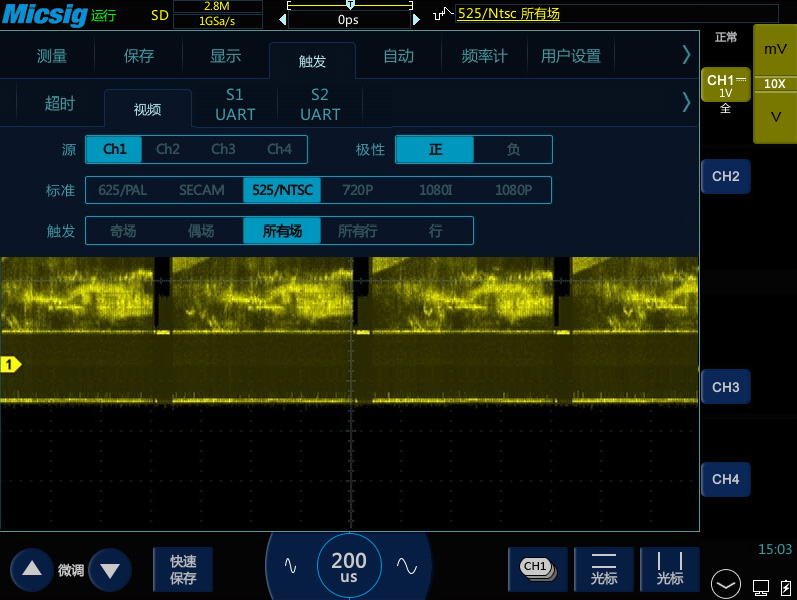Expand main menu with right chevron
Image resolution: width=797 pixels, height=600 pixels.
point(686,54)
